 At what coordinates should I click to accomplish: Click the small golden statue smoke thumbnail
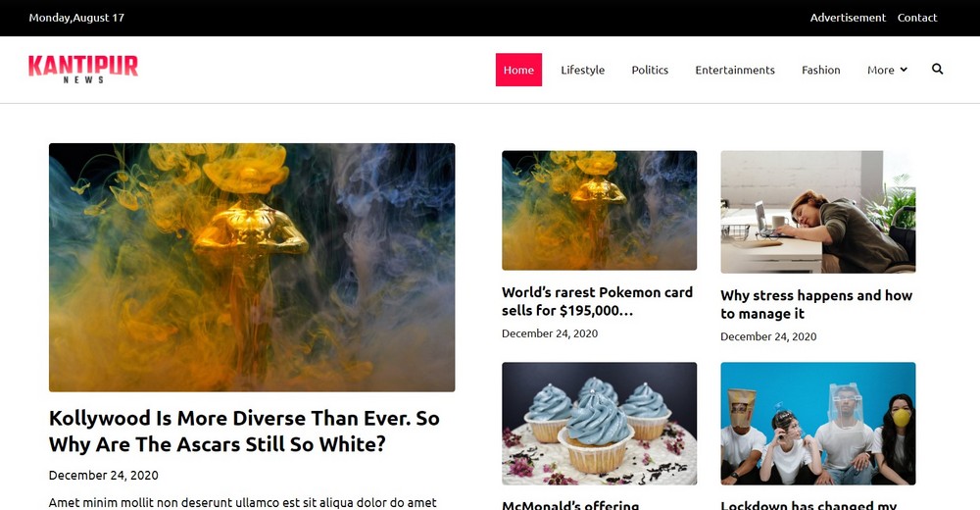click(x=599, y=210)
